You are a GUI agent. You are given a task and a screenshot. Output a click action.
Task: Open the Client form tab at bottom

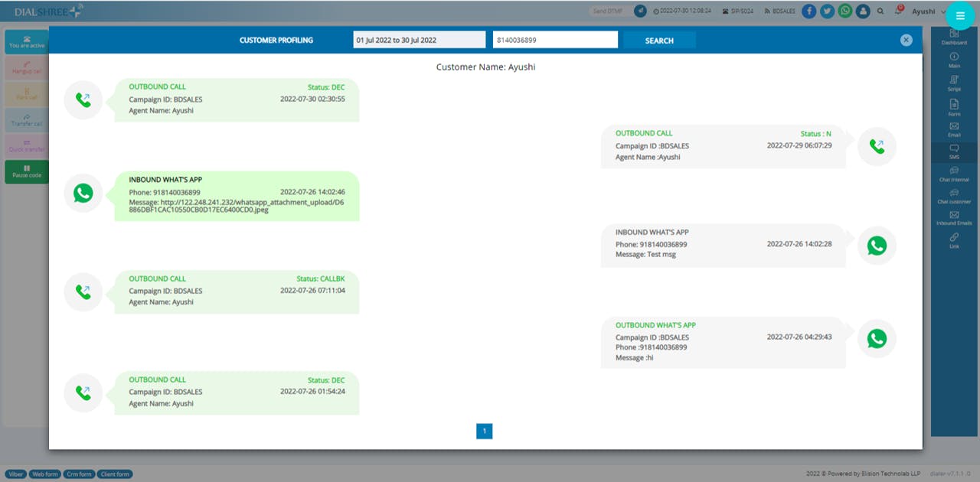115,474
